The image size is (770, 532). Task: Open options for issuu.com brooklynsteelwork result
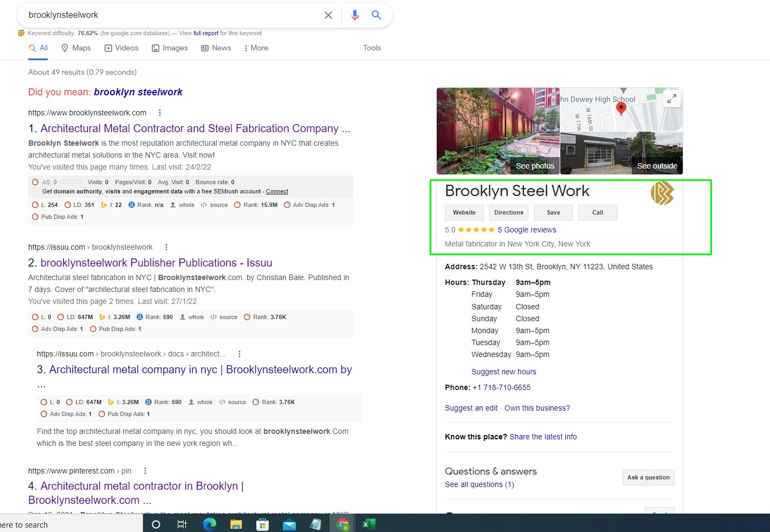(166, 247)
